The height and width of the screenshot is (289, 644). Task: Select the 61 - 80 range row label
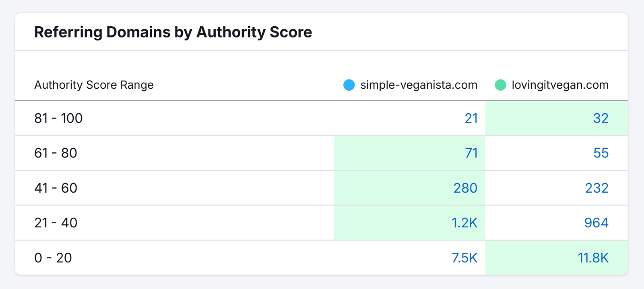[56, 153]
